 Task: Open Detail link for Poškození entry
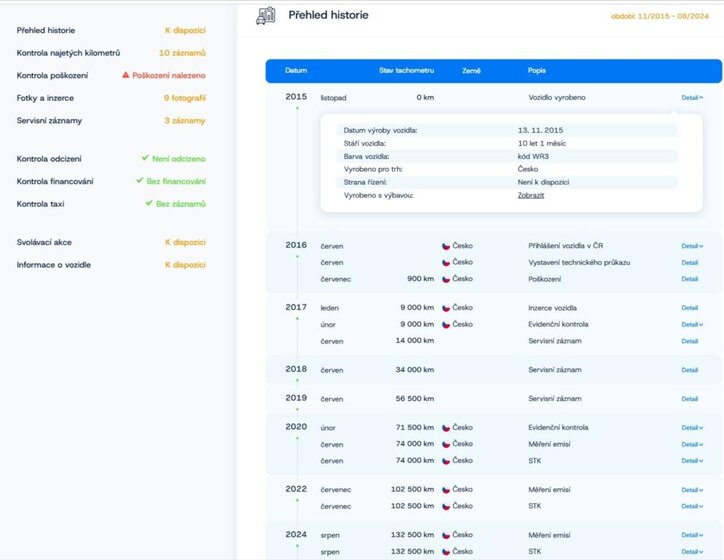tap(689, 279)
